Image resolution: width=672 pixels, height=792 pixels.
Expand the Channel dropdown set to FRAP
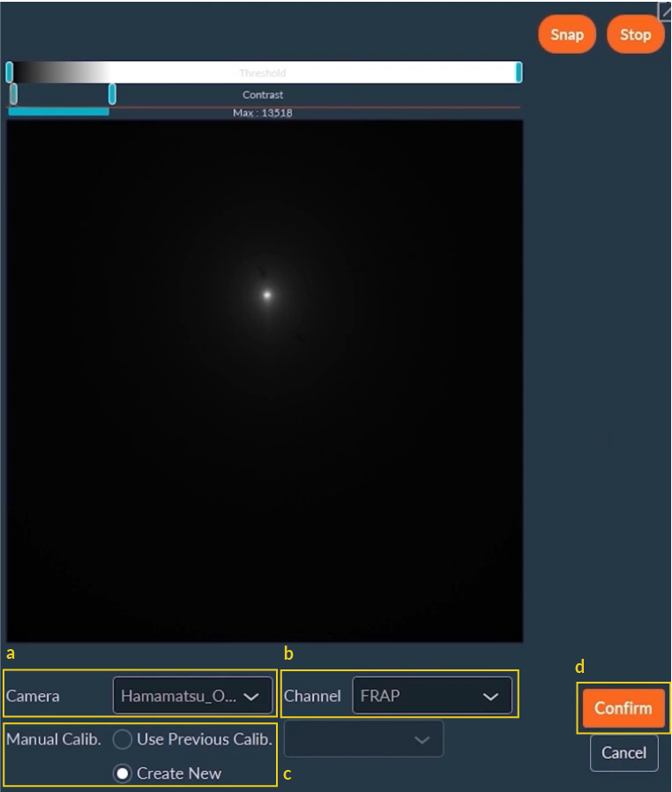pyautogui.click(x=431, y=696)
